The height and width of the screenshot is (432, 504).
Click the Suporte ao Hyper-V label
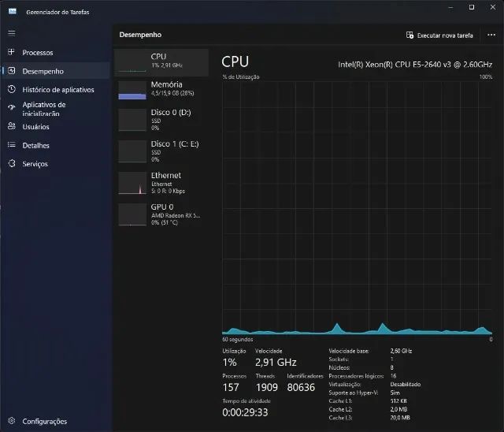[x=354, y=393]
